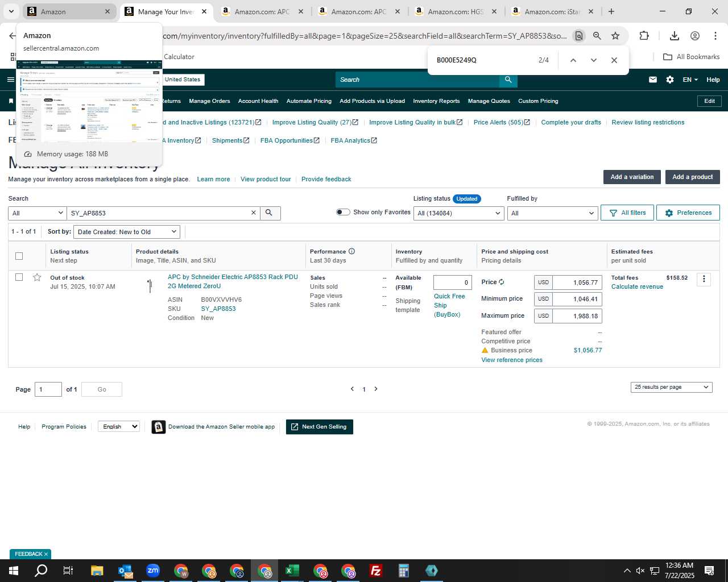728x582 pixels.
Task: Open the Fulfilled by dropdown
Action: point(552,213)
